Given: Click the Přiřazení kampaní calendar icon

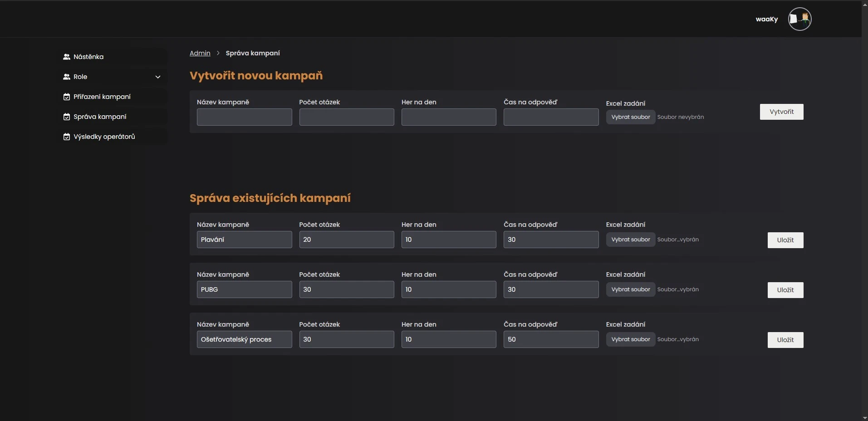Looking at the screenshot, I should point(67,97).
